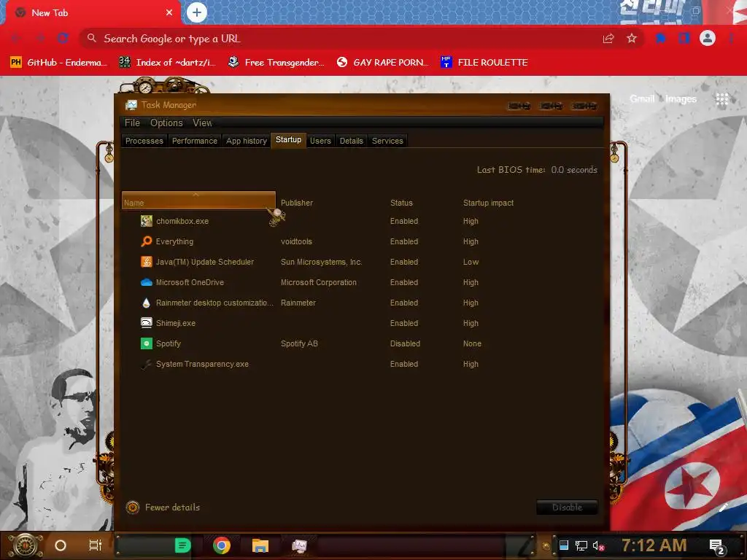Click the Shimeji.exe icon
The image size is (747, 560).
(146, 323)
